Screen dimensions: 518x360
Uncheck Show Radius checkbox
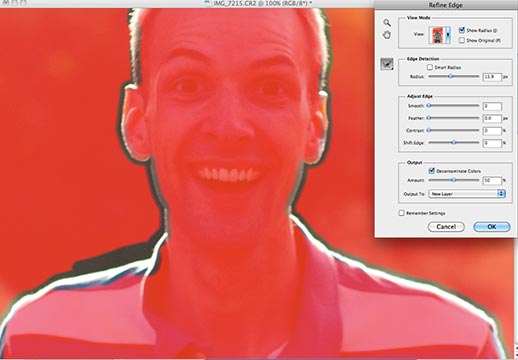pos(462,30)
